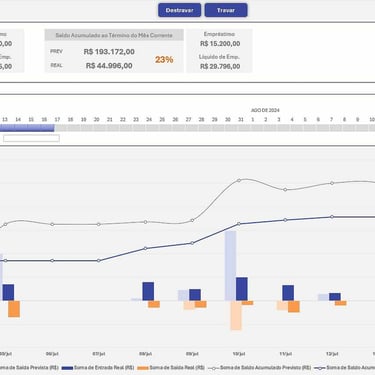Click the timeline scrollbar handle below the days
The height and width of the screenshot is (375, 375).
(31, 138)
